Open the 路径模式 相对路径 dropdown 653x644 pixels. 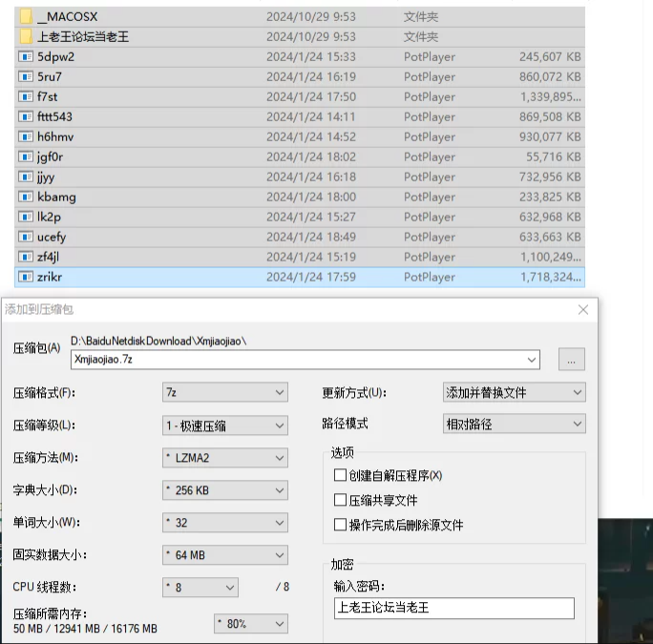coord(515,424)
